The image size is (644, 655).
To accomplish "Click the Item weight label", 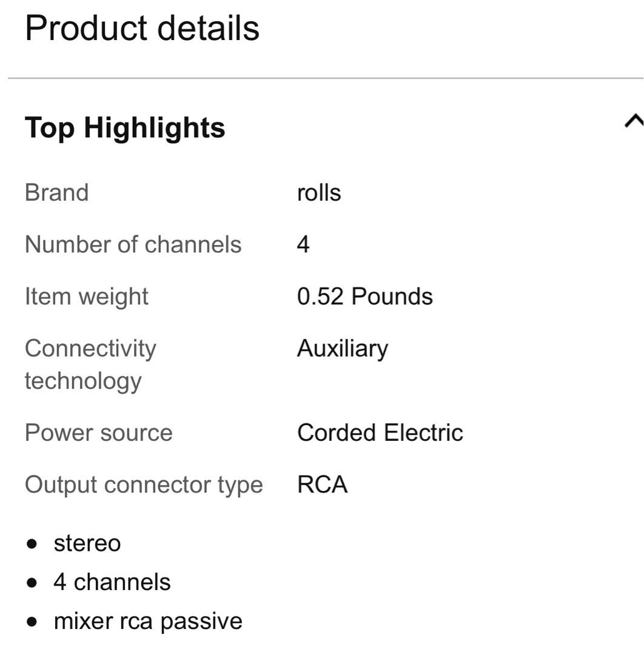I will (x=86, y=297).
